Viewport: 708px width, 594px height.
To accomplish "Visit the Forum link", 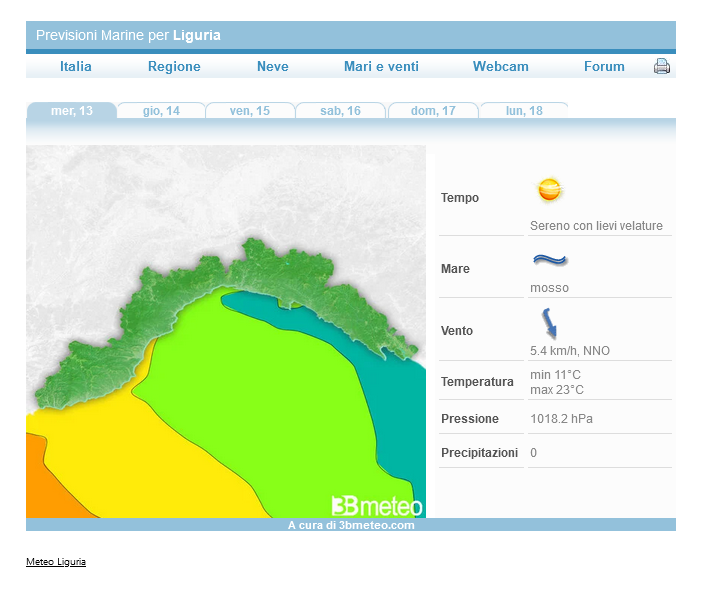I will pos(604,67).
